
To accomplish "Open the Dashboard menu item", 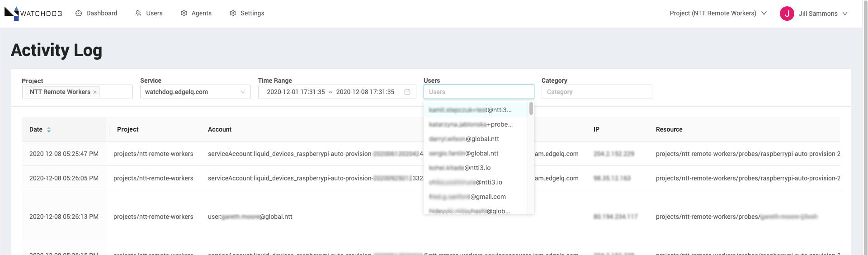I will 96,13.
